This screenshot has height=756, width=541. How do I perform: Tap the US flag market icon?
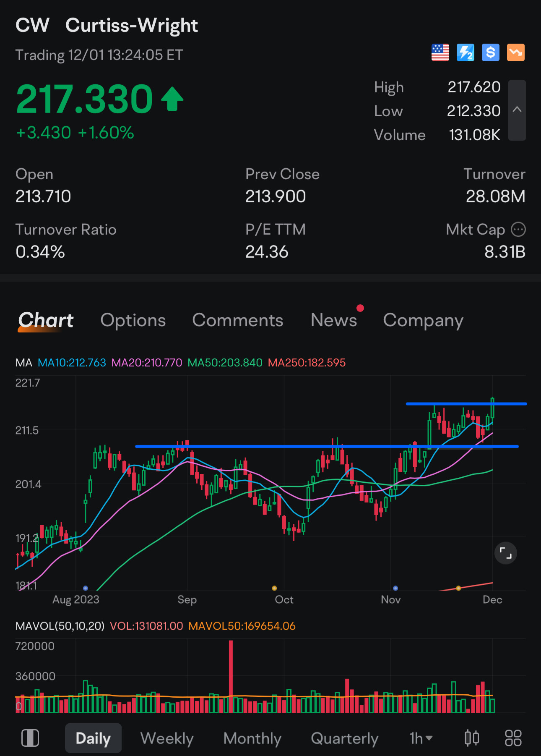(440, 52)
